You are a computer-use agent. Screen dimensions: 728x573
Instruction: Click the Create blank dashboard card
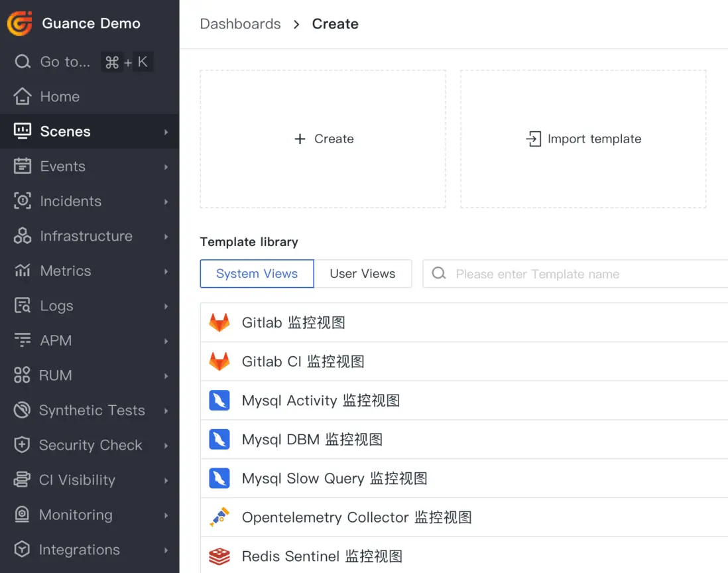(323, 139)
